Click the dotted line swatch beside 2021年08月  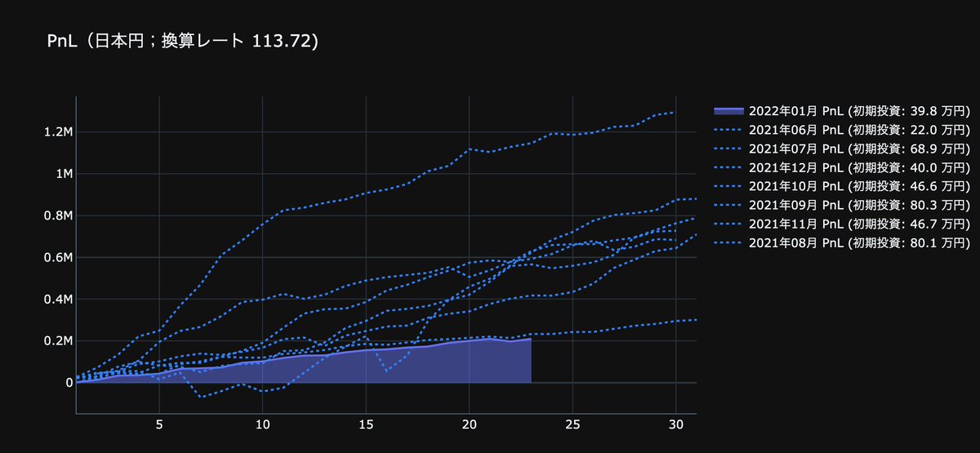coord(728,242)
